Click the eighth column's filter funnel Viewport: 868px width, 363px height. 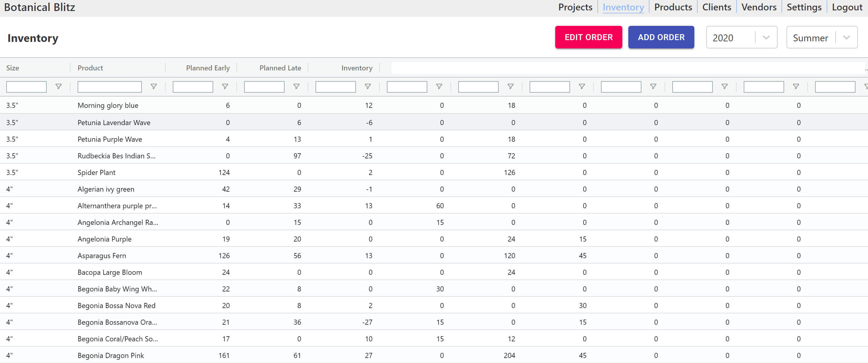[x=582, y=86]
